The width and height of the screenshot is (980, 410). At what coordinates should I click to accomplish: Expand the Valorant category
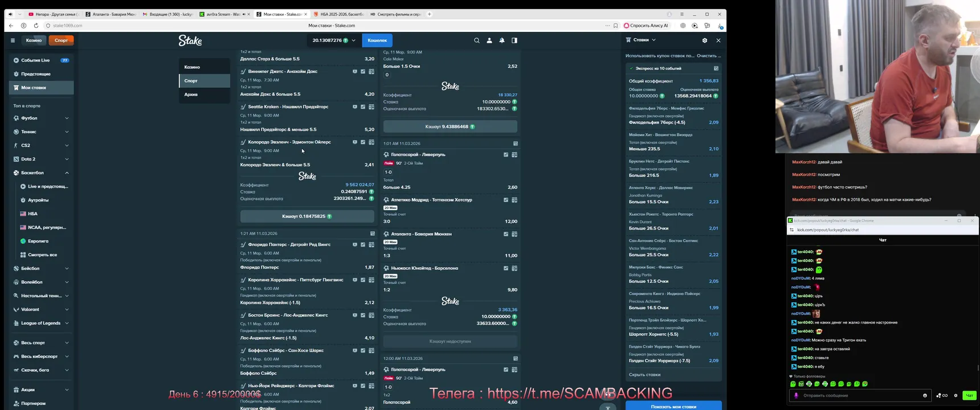tap(67, 310)
